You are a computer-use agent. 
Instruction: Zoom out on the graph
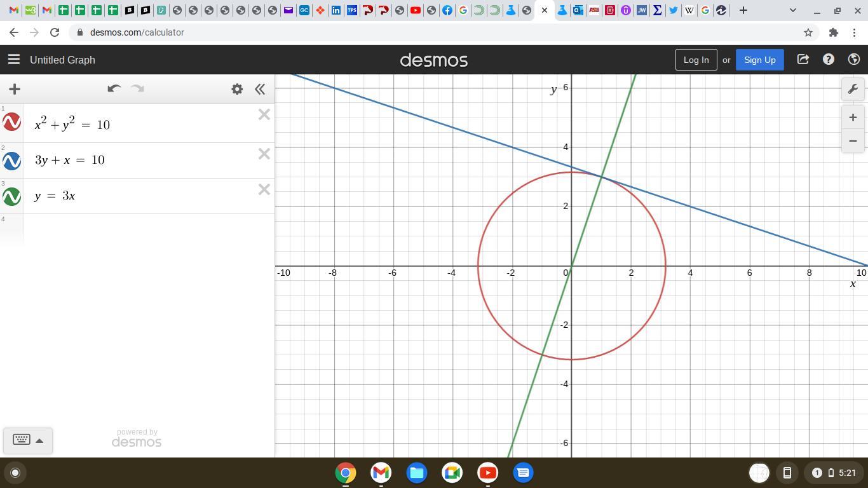pos(853,140)
